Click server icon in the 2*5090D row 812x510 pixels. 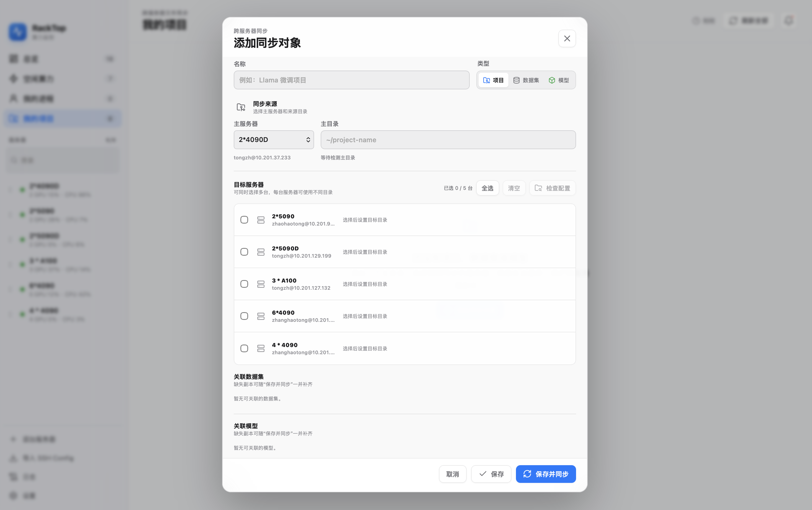click(261, 252)
